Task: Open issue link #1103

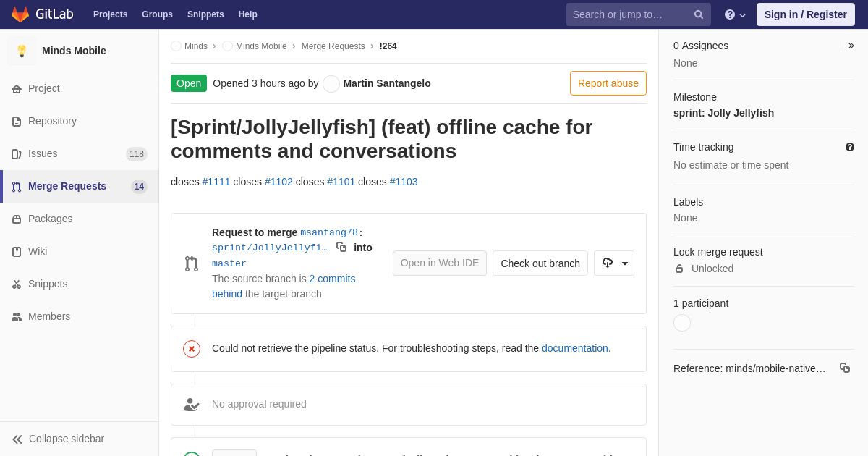Action: click(x=404, y=182)
